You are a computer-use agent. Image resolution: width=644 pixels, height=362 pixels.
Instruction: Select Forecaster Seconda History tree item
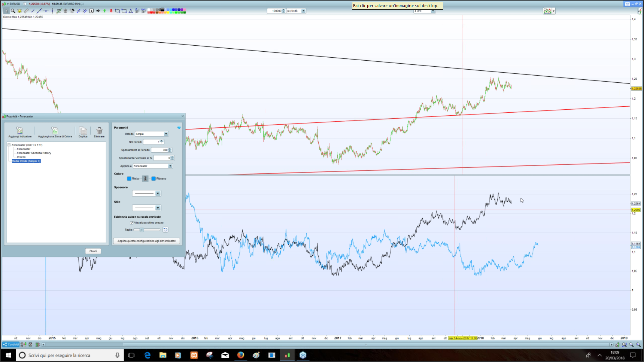pos(34,153)
